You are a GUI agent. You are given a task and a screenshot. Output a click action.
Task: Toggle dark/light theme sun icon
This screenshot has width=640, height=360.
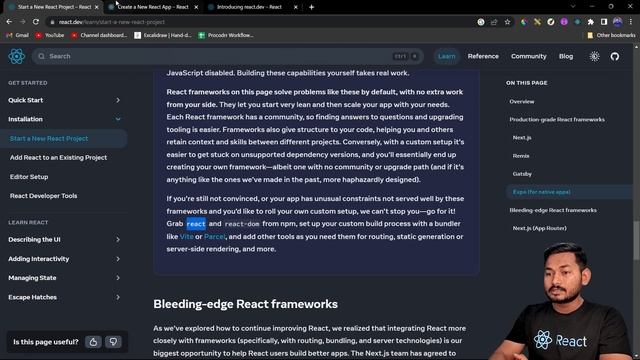594,56
